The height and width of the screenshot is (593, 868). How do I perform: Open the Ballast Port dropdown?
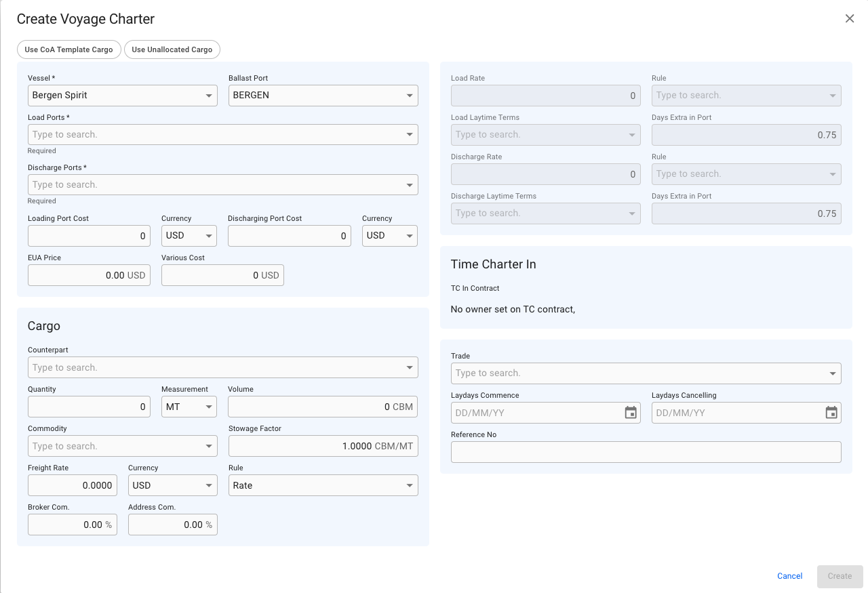click(x=410, y=96)
